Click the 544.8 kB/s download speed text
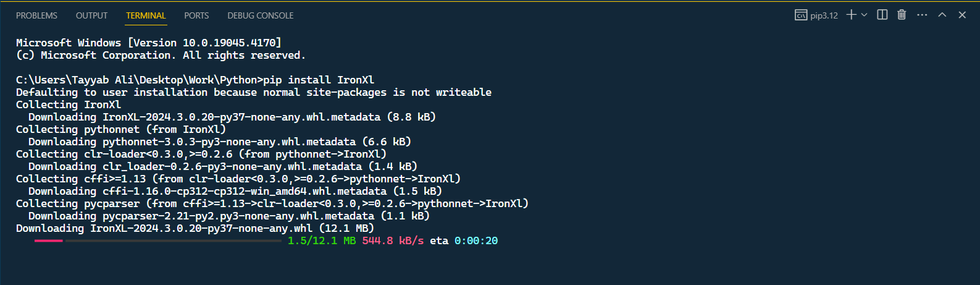Image resolution: width=980 pixels, height=285 pixels. point(393,240)
